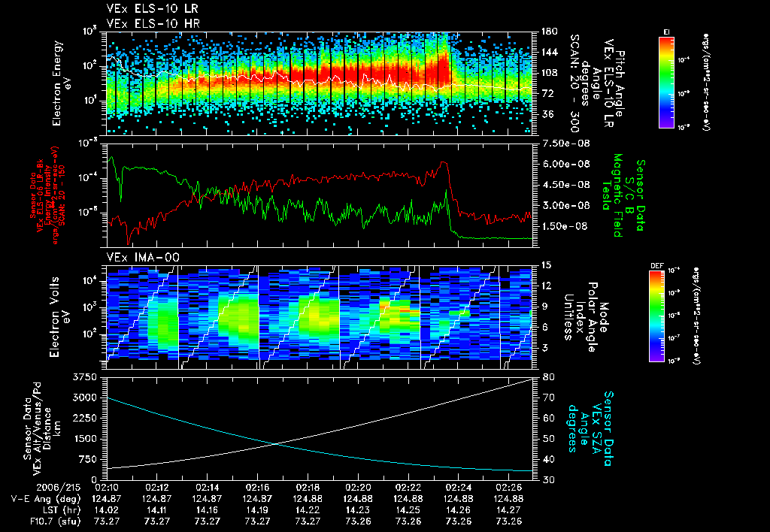Click the 02:12 time tick label
This screenshot has width=770, height=532.
click(157, 488)
